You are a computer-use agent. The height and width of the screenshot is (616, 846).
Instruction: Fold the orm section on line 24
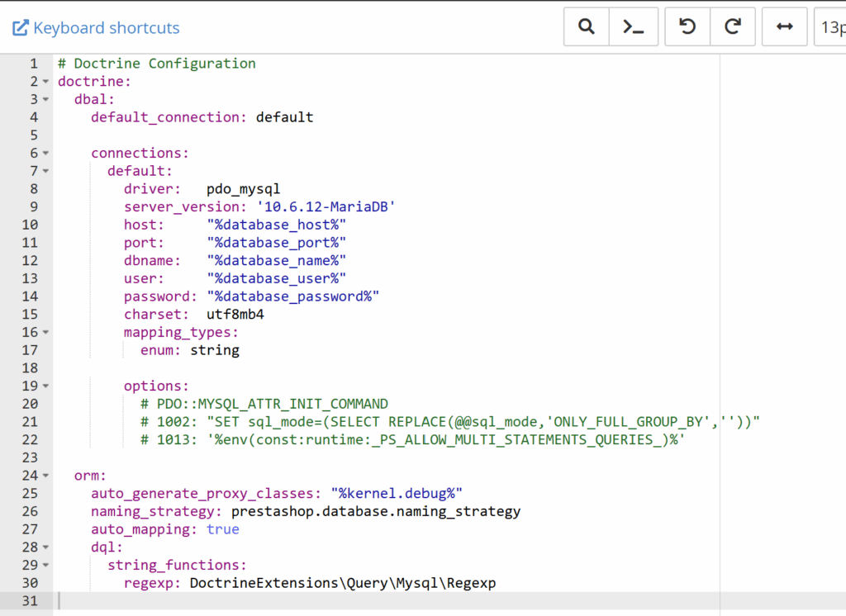(x=45, y=476)
